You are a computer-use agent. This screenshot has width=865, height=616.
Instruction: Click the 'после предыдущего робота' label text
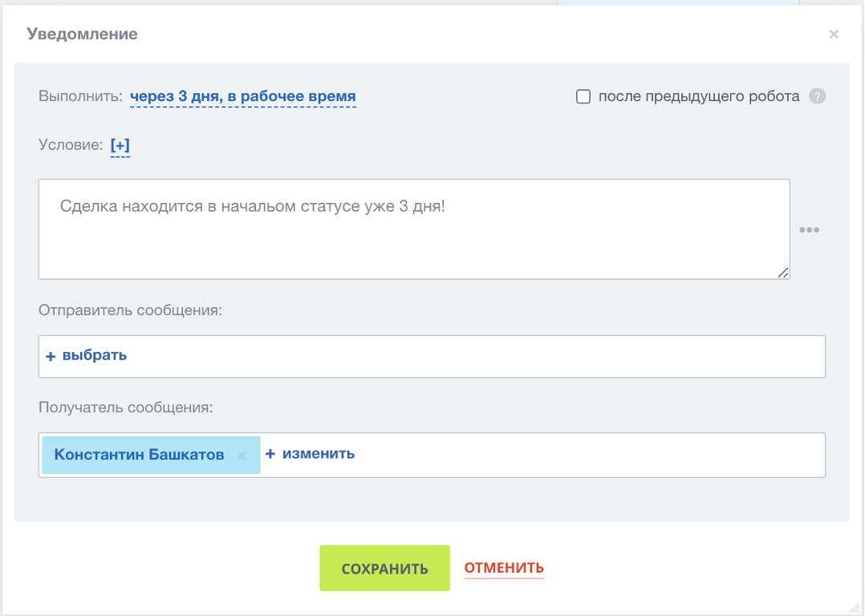coord(699,97)
